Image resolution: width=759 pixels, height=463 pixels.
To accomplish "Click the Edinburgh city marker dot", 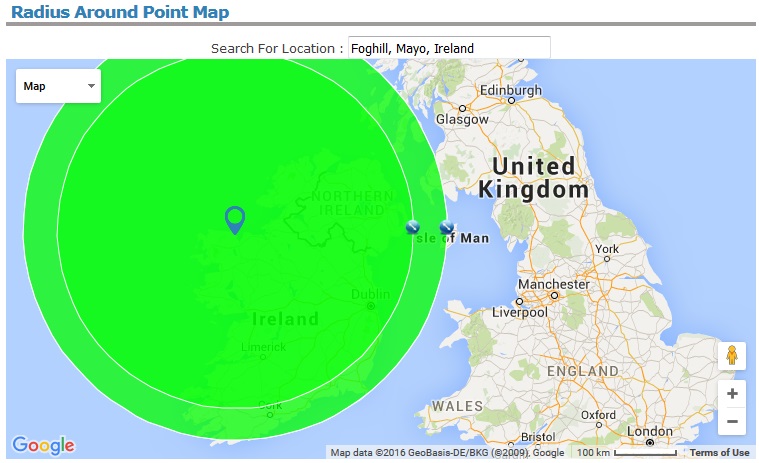I will [x=512, y=100].
